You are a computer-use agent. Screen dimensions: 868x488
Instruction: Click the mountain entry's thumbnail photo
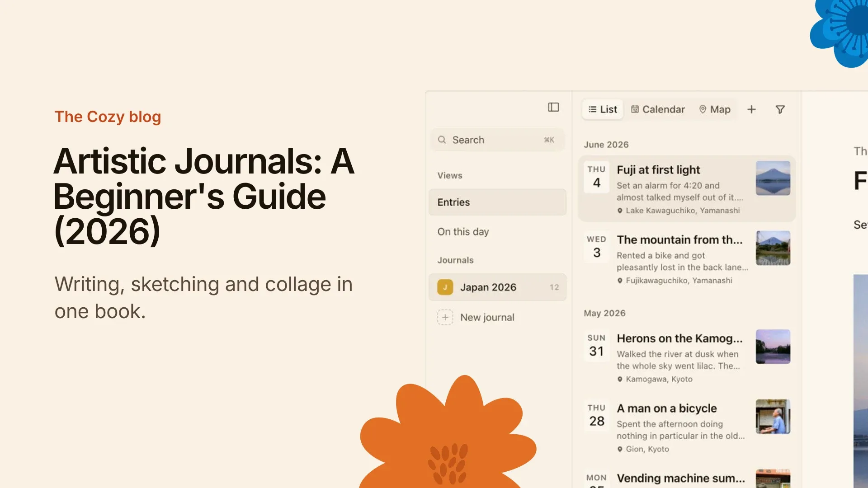pos(773,248)
